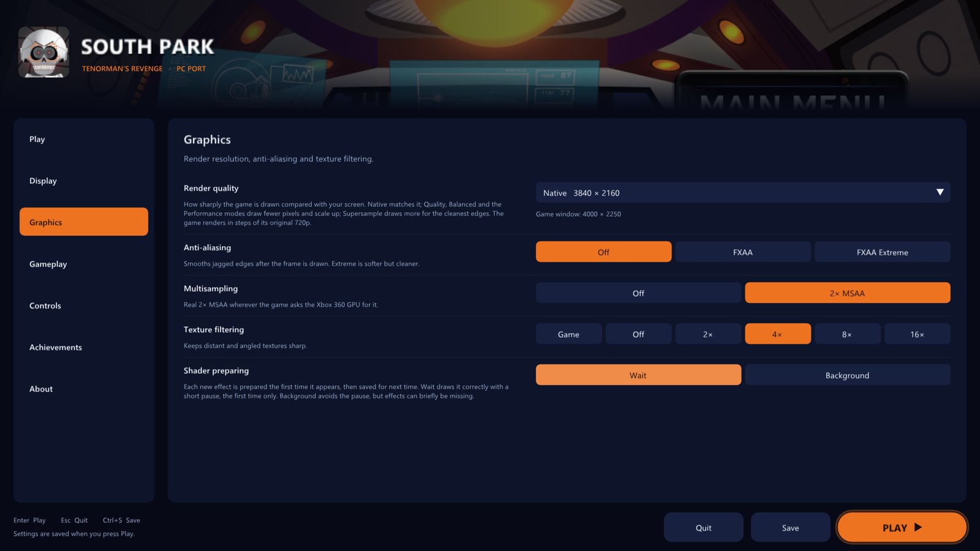Select the Graphics tab
The height and width of the screenshot is (551, 980).
(x=84, y=222)
